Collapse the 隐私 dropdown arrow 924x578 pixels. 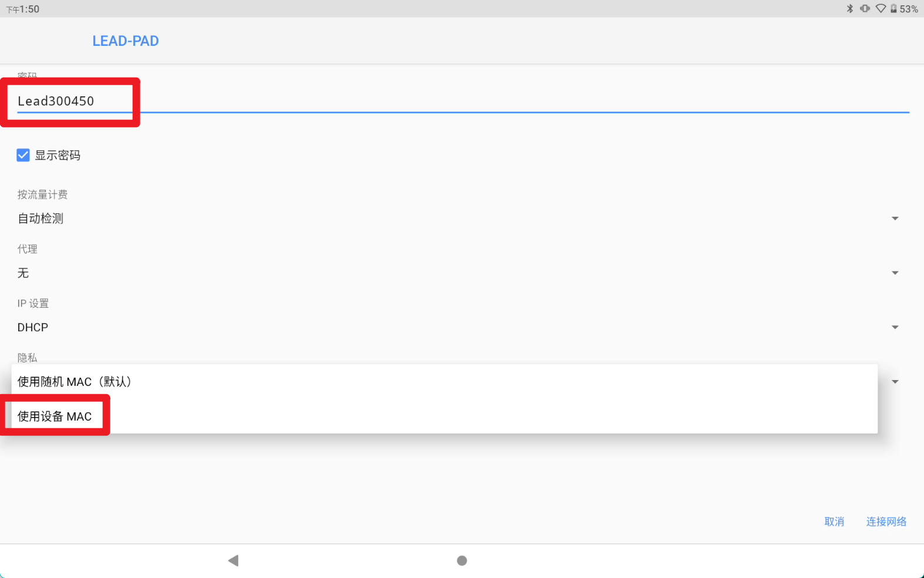tap(895, 382)
